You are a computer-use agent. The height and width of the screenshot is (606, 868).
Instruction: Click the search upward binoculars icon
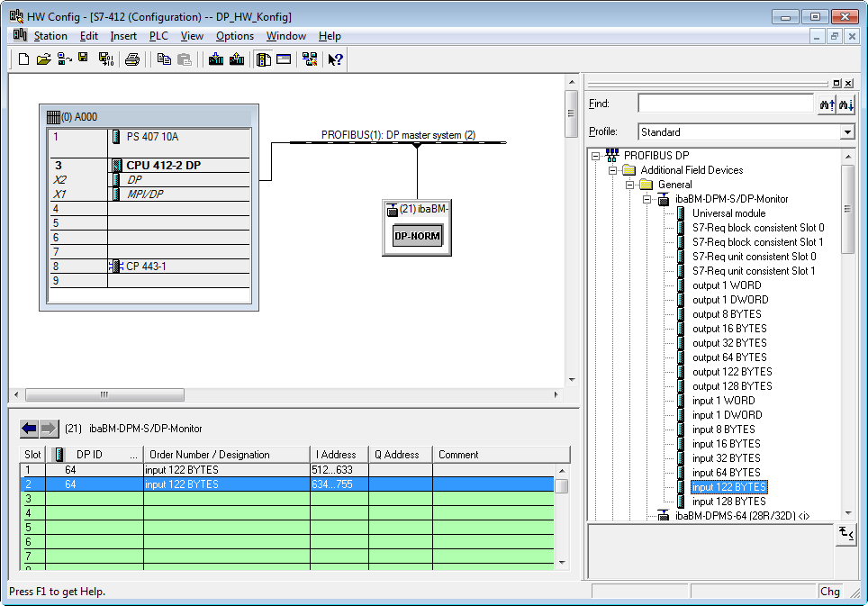coord(827,105)
